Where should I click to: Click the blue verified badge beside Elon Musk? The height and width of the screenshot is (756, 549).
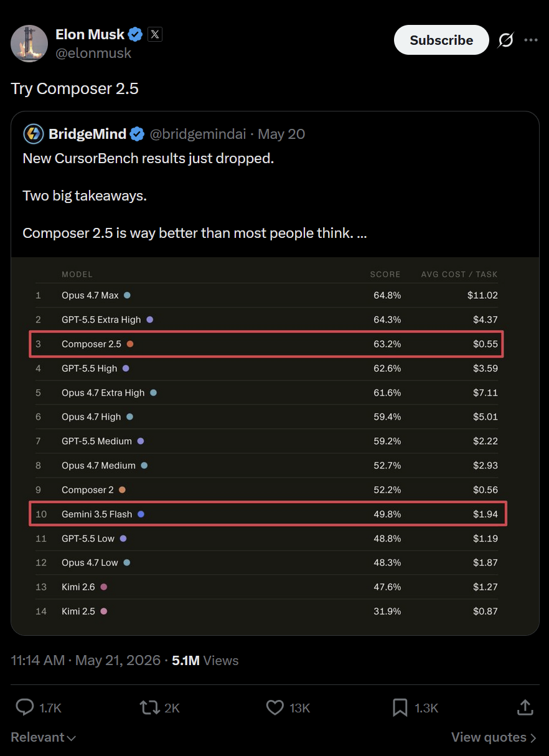coord(135,34)
